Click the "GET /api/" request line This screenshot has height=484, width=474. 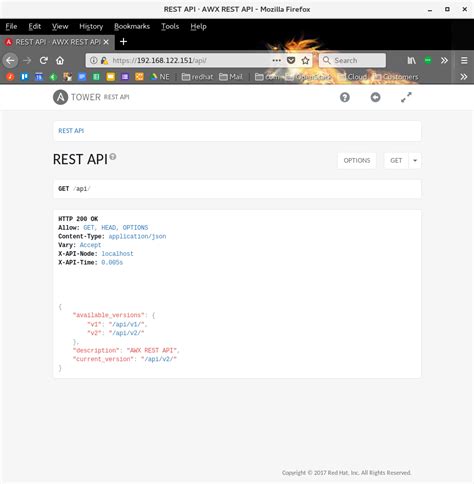click(74, 189)
